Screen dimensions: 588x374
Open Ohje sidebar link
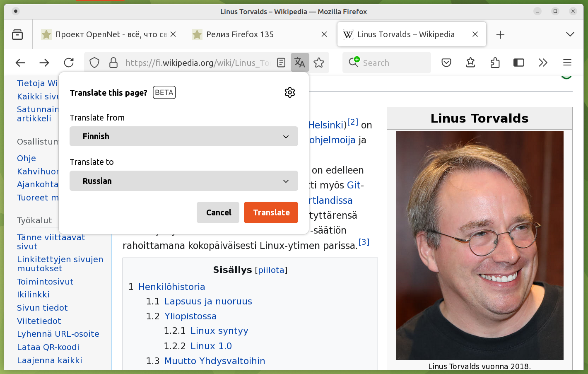[27, 158]
